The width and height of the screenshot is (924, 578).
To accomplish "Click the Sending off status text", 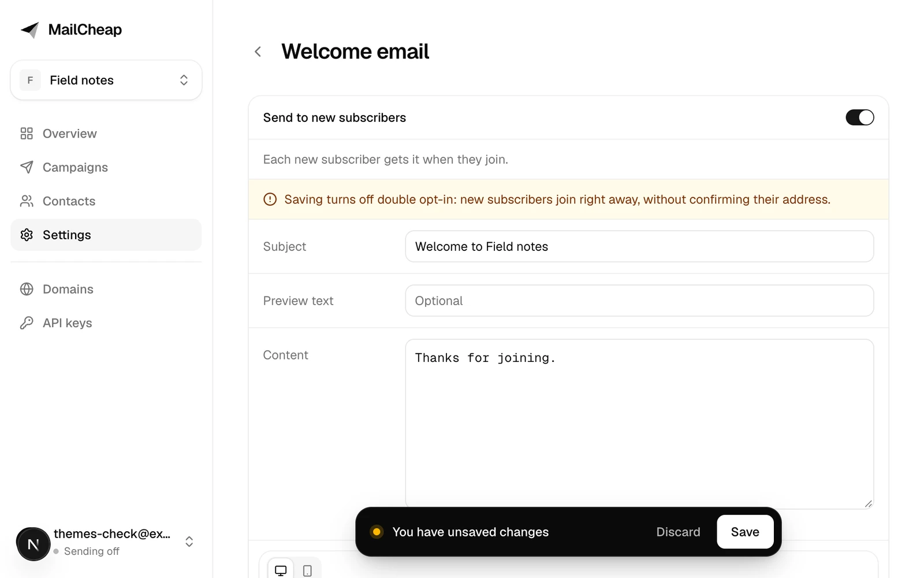I will click(91, 551).
